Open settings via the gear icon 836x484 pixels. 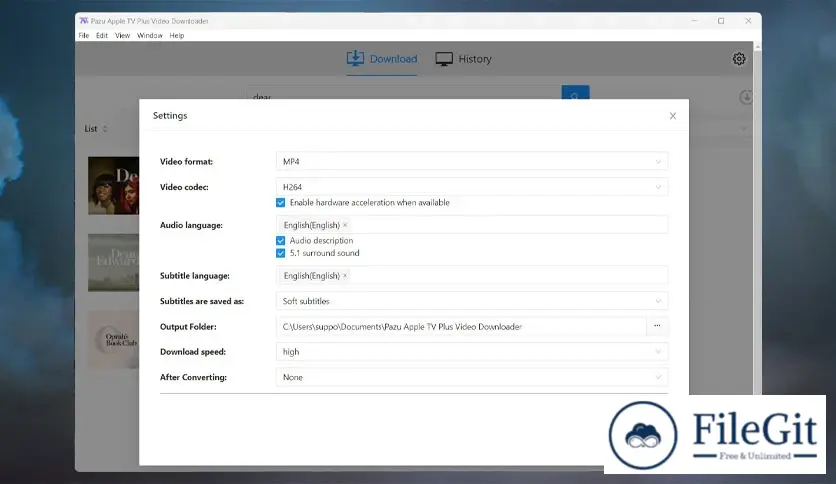tap(738, 59)
